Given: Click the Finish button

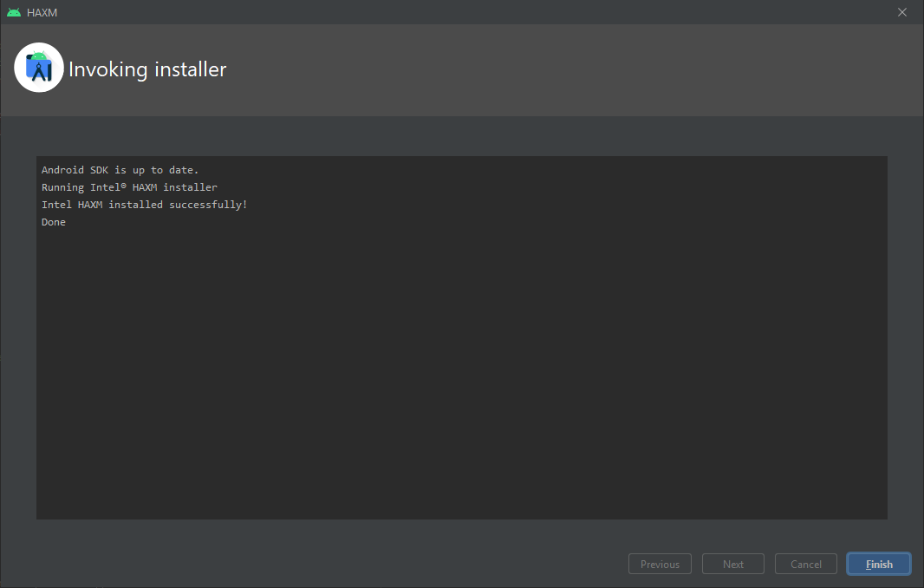Looking at the screenshot, I should point(879,564).
